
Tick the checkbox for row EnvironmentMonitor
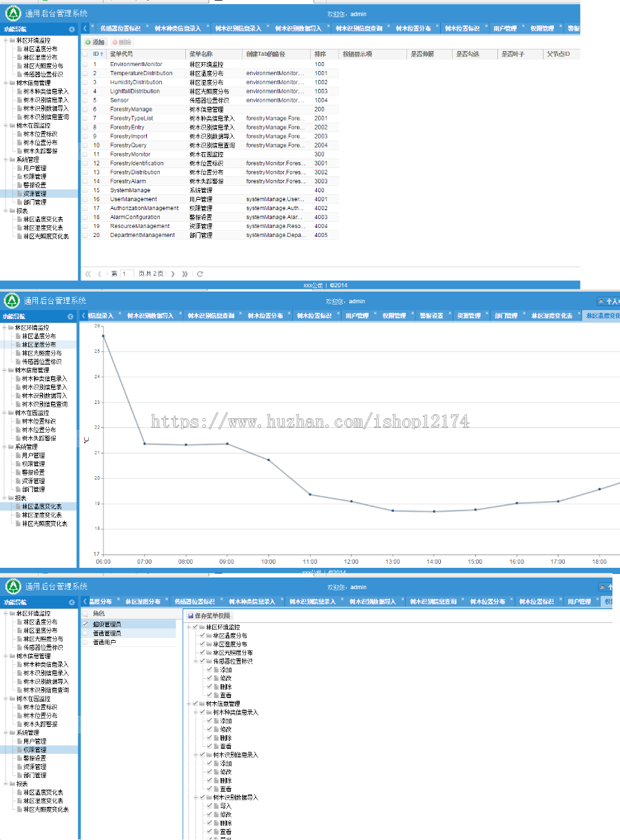point(85,64)
